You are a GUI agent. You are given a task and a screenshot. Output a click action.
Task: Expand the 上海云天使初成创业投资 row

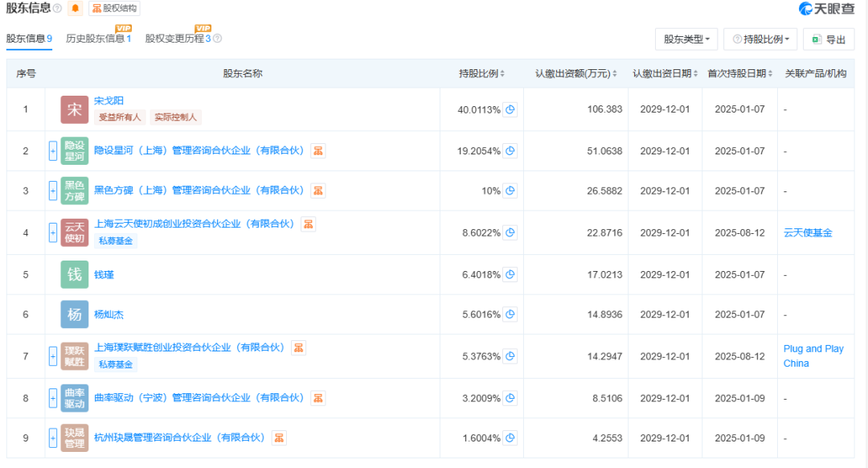52,232
